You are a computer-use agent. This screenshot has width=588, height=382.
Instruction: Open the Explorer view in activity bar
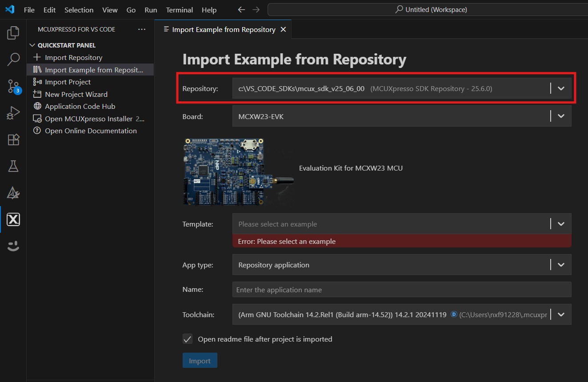point(13,32)
